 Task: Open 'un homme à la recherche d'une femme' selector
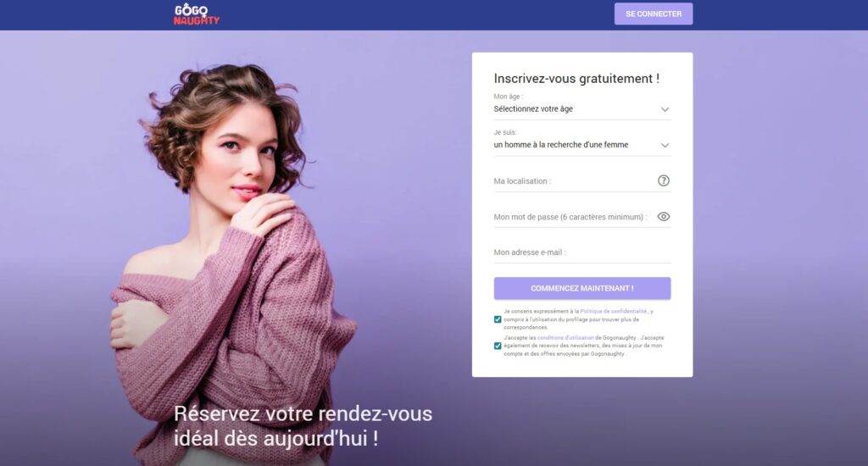point(581,145)
